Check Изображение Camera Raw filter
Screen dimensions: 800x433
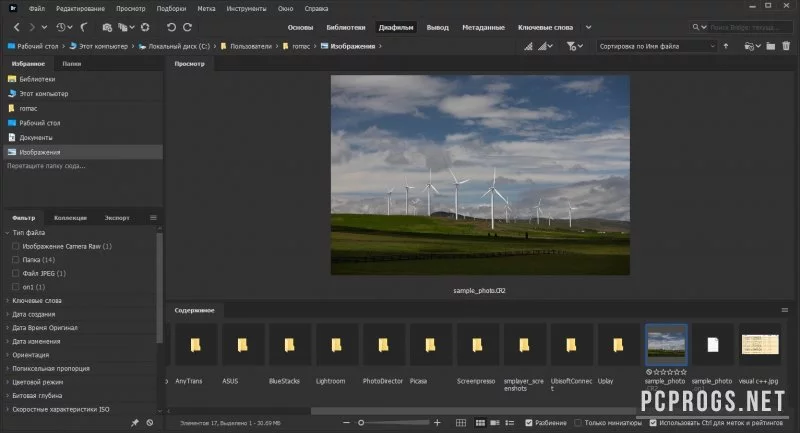click(x=16, y=246)
